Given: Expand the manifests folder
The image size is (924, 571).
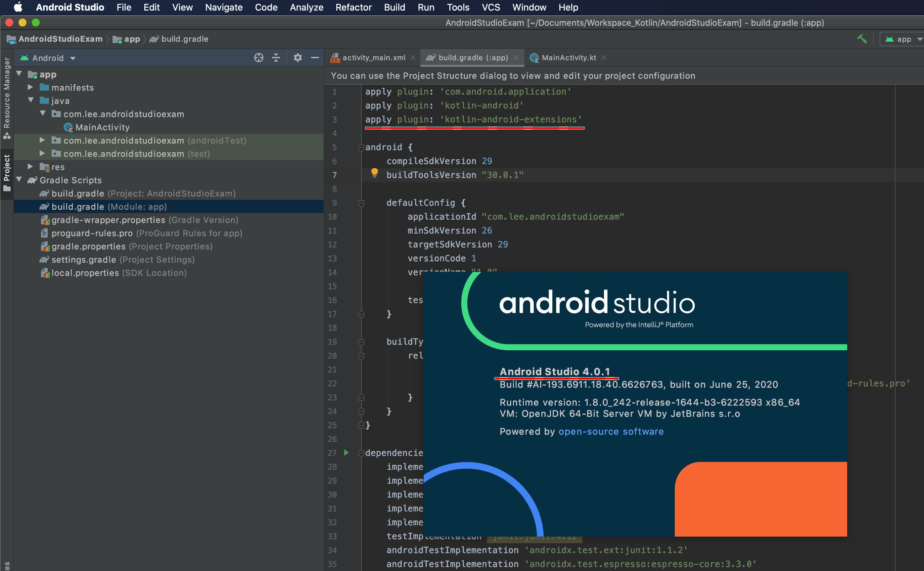Looking at the screenshot, I should [x=30, y=87].
